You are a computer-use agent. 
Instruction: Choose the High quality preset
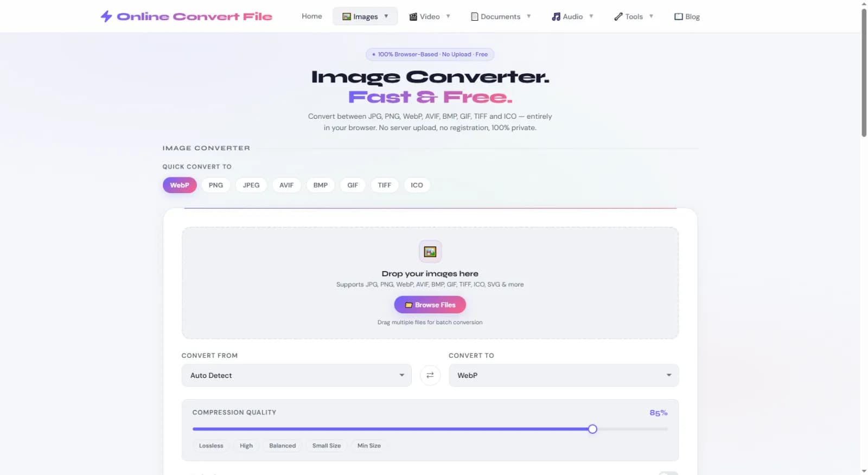tap(246, 446)
